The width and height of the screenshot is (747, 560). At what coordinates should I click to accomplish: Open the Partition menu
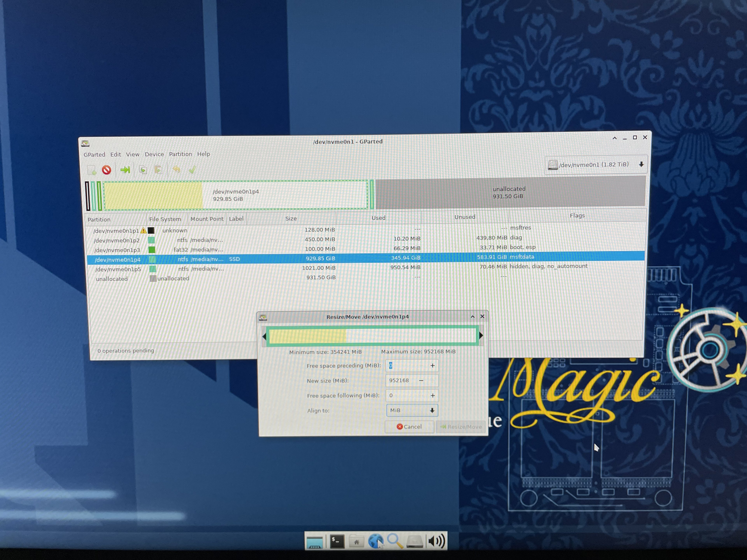pyautogui.click(x=180, y=154)
